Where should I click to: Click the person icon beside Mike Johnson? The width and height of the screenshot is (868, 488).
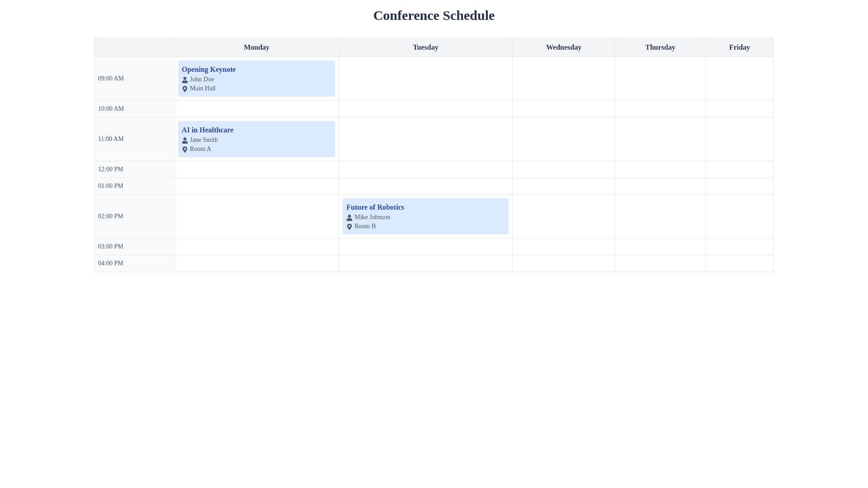[x=349, y=218]
